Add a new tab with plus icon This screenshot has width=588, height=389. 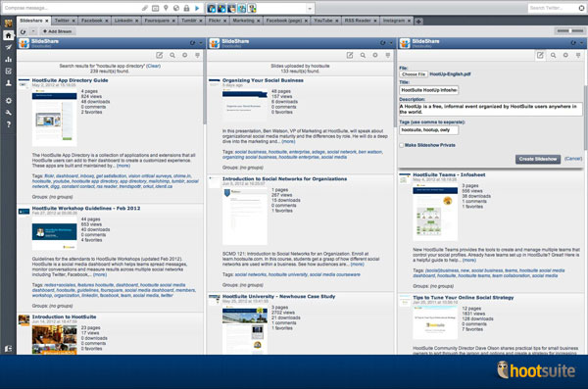[418, 21]
